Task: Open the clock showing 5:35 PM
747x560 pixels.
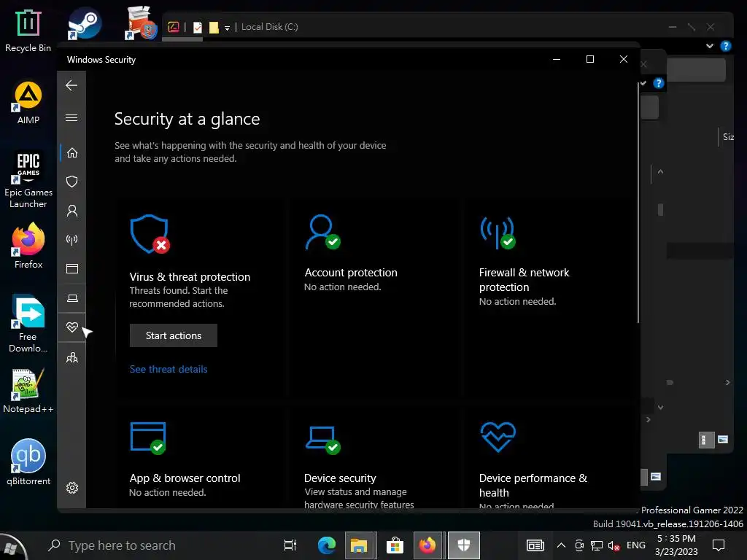Action: (x=676, y=545)
